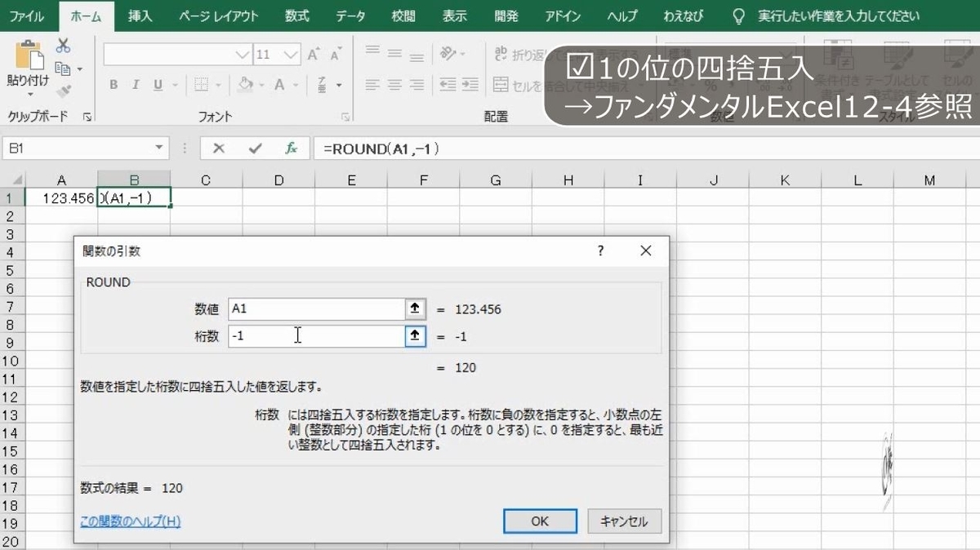
Task: Click the Decrease Indent icon
Action: tap(448, 85)
